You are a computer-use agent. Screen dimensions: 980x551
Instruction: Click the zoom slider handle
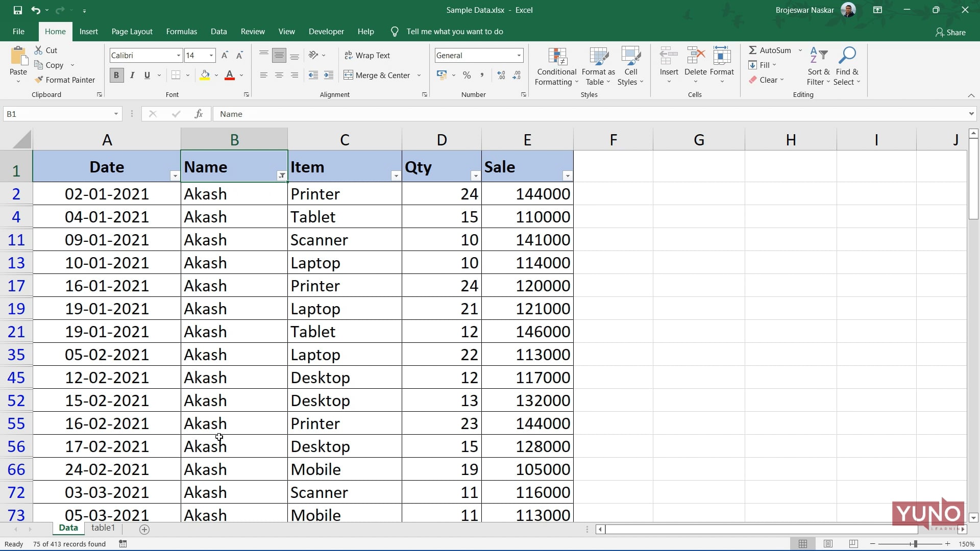pos(915,544)
